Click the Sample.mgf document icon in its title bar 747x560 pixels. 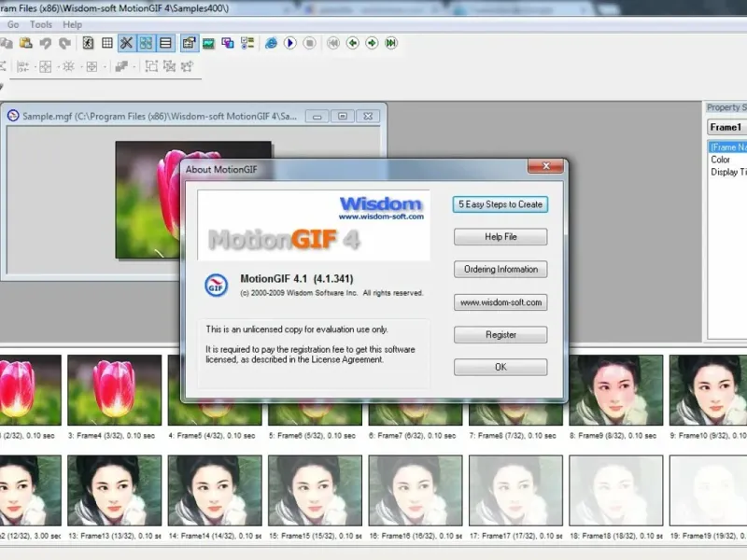pos(13,116)
